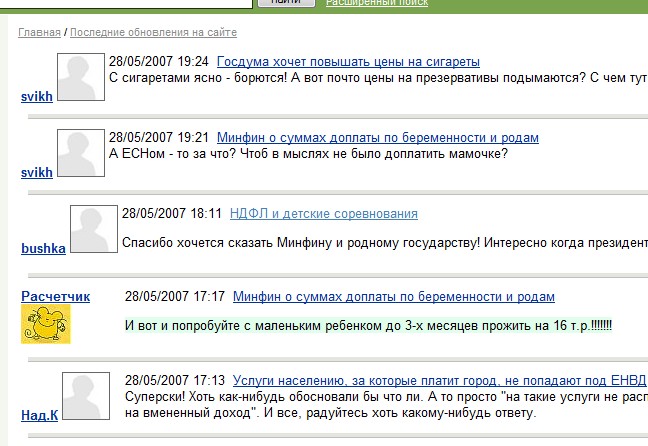The image size is (648, 446).
Task: Select timestamp '28/05/2007 19:24'
Action: click(x=159, y=62)
